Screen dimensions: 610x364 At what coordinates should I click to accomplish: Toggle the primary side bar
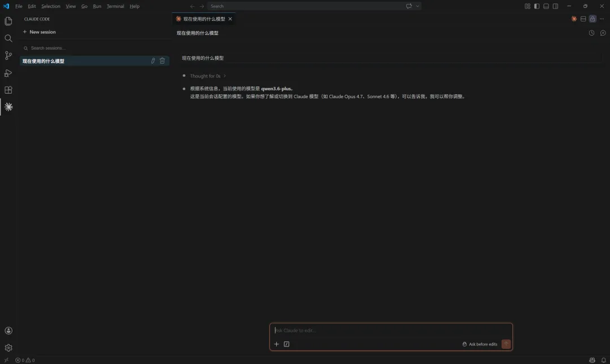tap(537, 6)
